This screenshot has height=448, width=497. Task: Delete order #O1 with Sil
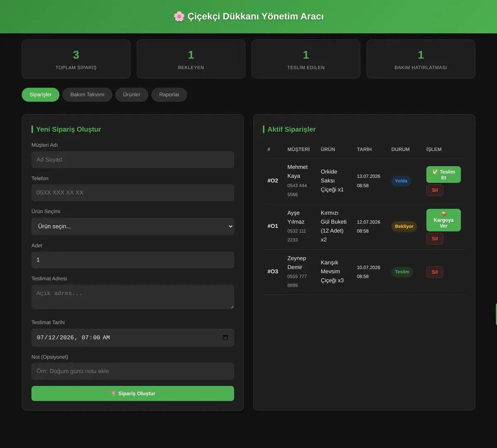pyautogui.click(x=435, y=238)
